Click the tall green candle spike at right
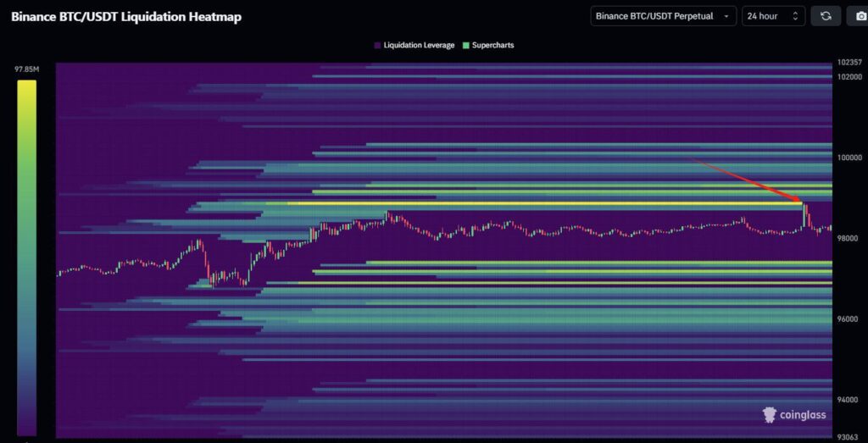868x443 pixels. coord(804,214)
